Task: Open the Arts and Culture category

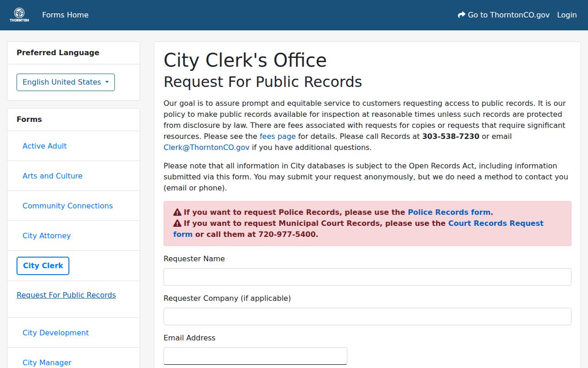Action: (x=52, y=176)
